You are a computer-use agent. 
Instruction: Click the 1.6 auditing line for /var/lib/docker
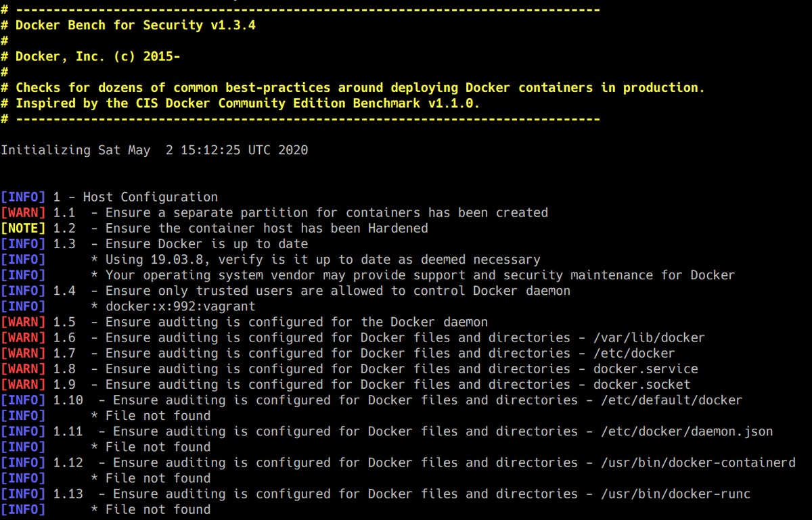(x=353, y=337)
